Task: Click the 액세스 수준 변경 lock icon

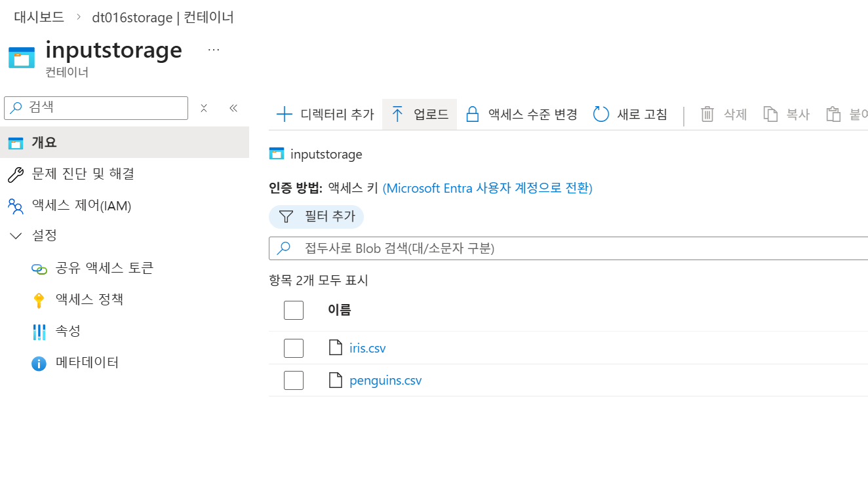Action: [x=472, y=114]
